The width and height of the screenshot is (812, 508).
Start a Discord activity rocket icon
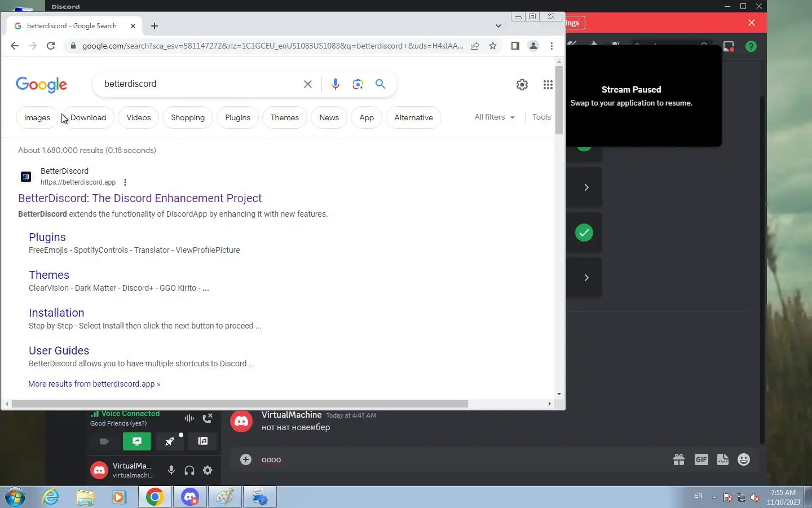coord(170,441)
